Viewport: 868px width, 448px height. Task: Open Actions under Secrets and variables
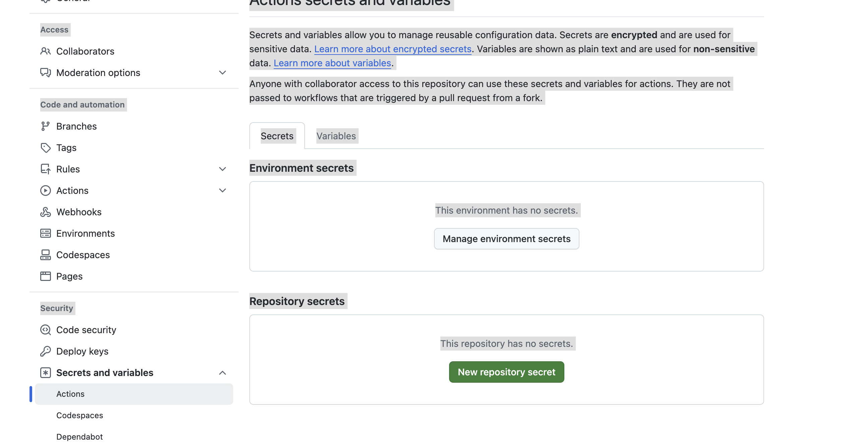point(134,394)
